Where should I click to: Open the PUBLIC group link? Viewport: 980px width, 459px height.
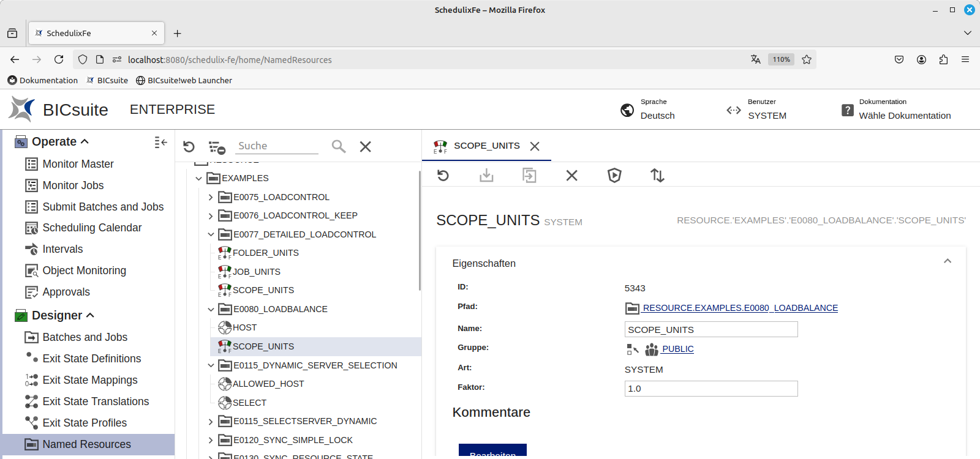click(x=677, y=349)
